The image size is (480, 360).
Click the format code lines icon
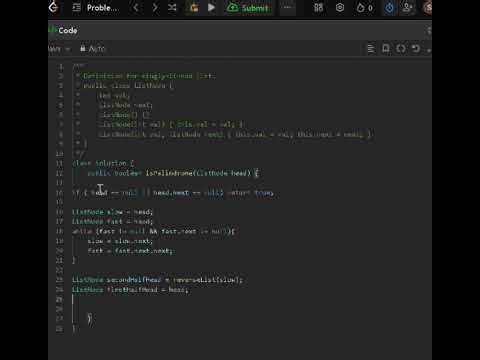coord(371,49)
